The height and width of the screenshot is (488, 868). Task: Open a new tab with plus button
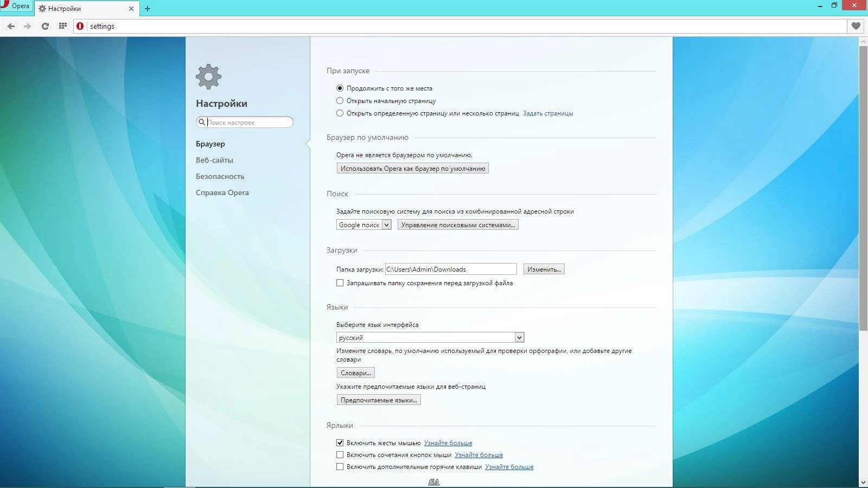[147, 9]
